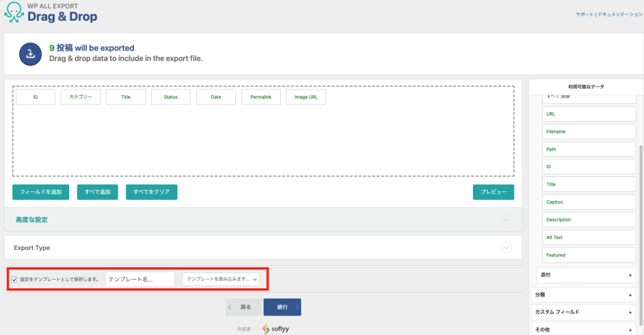Expand the Export Type section chevron

pos(506,247)
